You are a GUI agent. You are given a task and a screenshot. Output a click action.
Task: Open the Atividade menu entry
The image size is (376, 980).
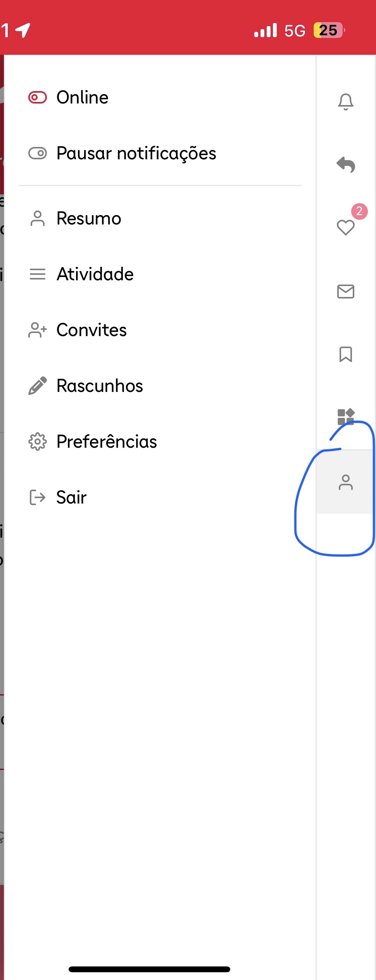160,274
